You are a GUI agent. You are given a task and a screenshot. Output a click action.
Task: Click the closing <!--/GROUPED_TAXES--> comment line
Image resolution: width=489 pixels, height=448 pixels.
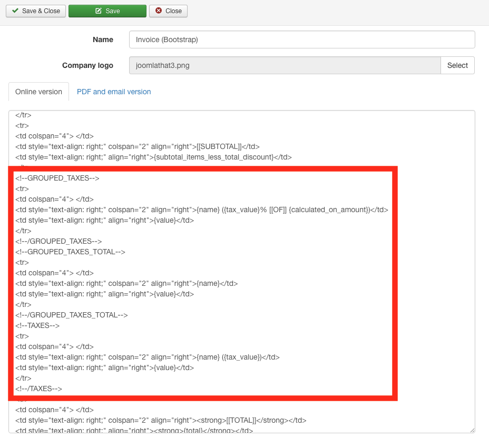(58, 241)
